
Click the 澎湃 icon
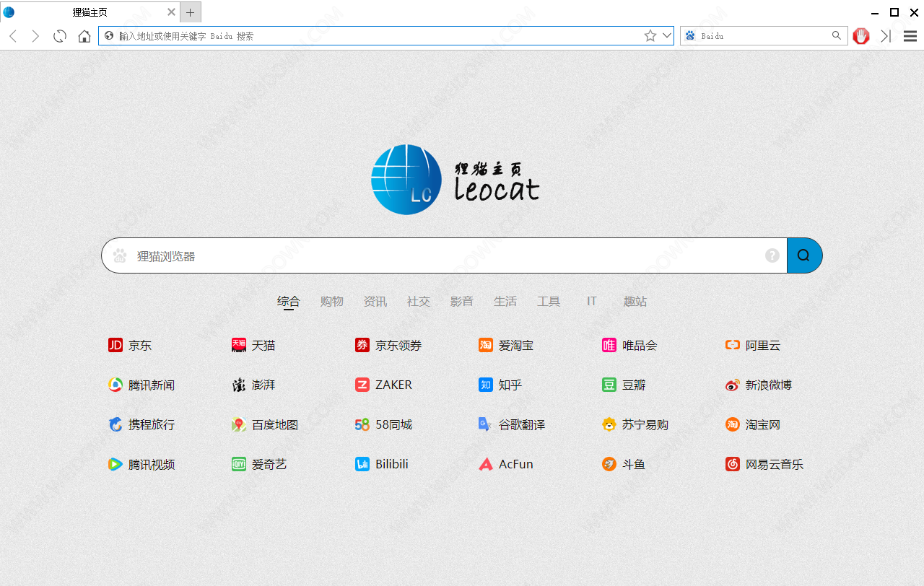pos(239,385)
